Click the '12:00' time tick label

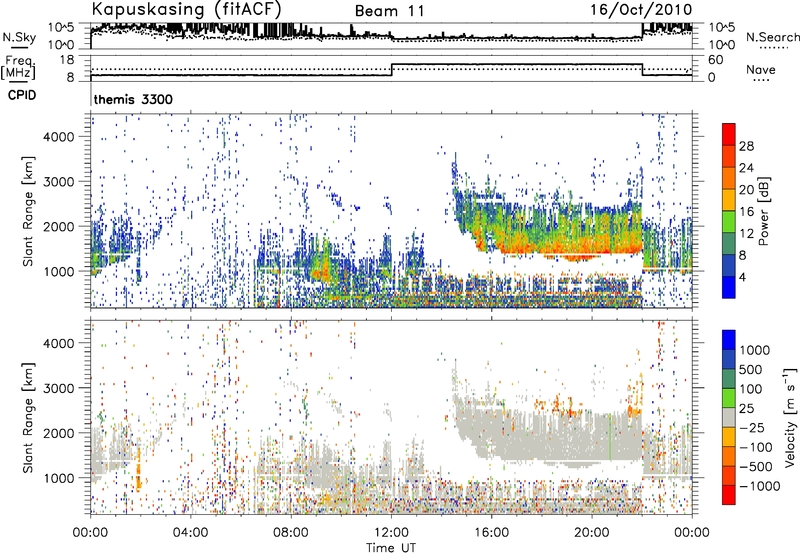[391, 533]
